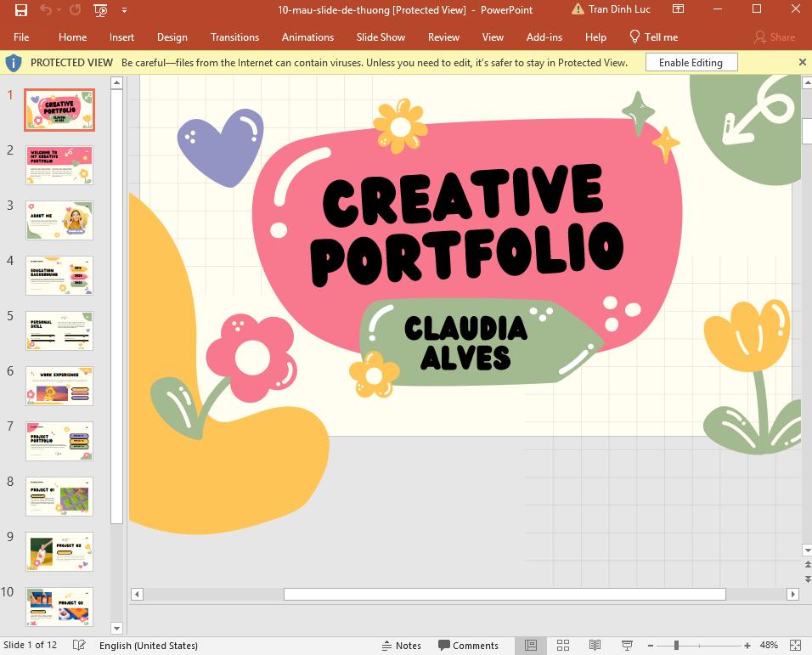Start presentation from beginning in Quick Access toolbar
The image size is (812, 655).
click(x=99, y=10)
